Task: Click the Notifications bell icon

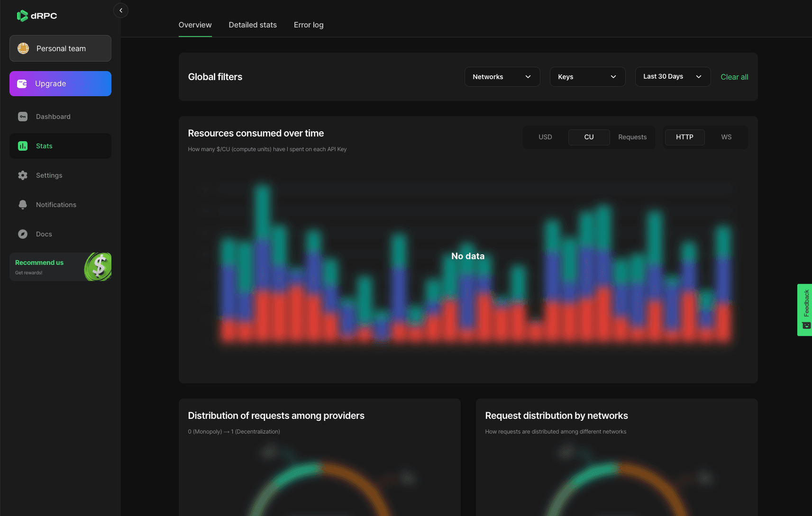Action: point(23,205)
